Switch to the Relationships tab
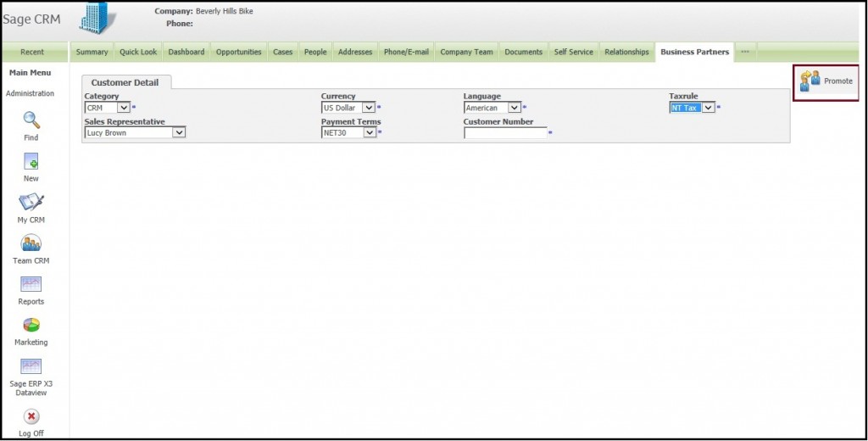 click(626, 52)
